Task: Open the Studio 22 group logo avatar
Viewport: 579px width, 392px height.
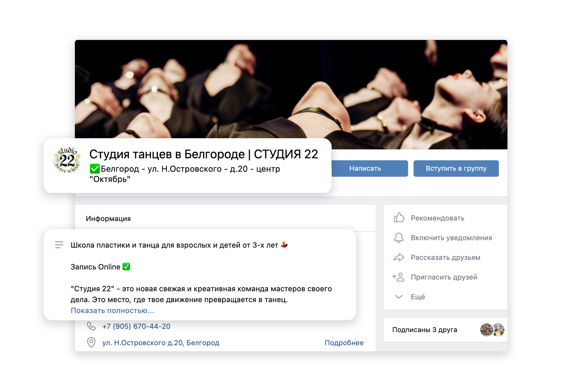Action: tap(67, 160)
